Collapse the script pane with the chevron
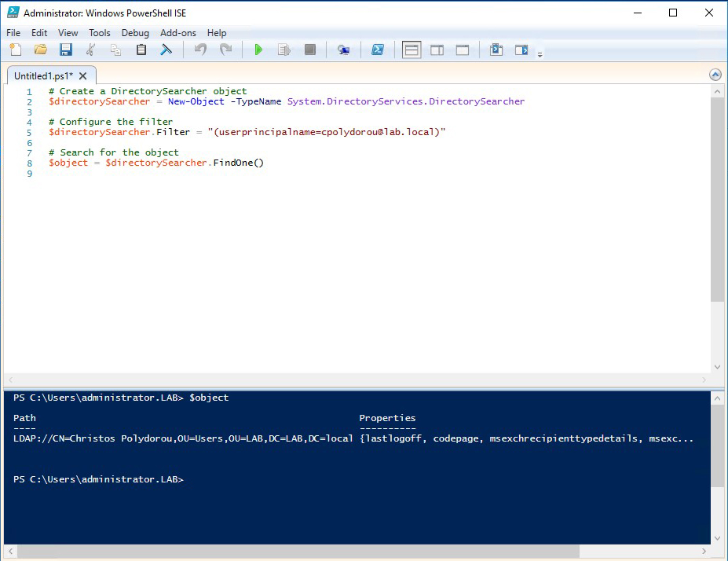 (x=715, y=75)
